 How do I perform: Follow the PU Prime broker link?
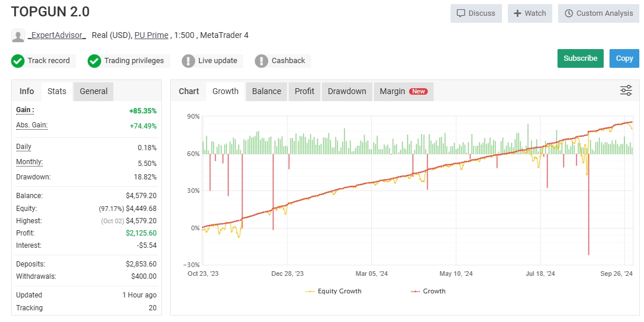click(x=151, y=35)
